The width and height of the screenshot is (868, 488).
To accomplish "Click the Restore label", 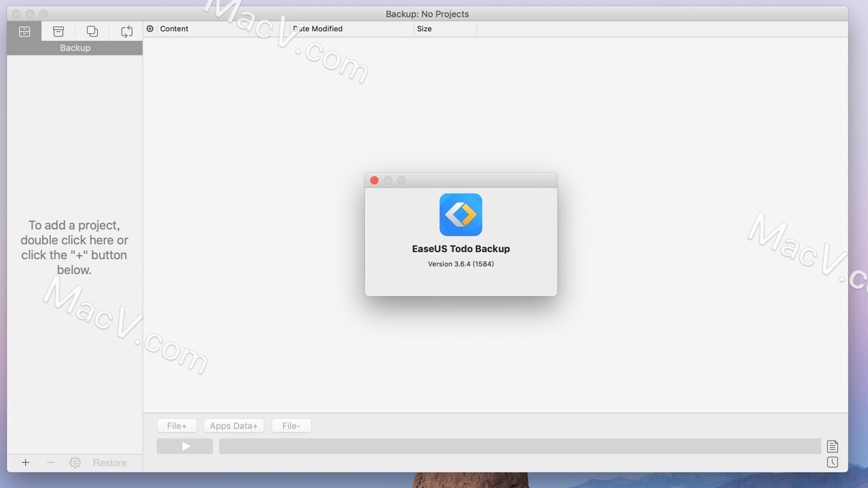I will [110, 462].
